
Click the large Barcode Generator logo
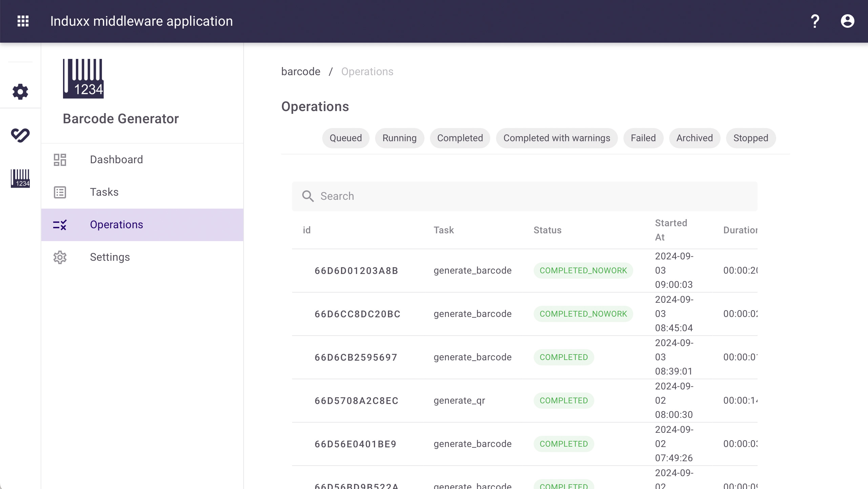[x=83, y=79]
